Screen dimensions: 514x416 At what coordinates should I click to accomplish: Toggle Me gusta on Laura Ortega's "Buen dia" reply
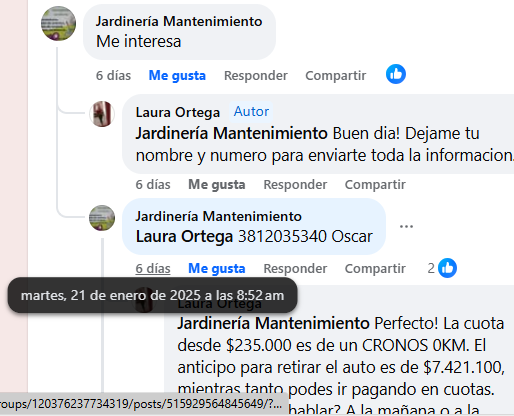[x=217, y=184]
